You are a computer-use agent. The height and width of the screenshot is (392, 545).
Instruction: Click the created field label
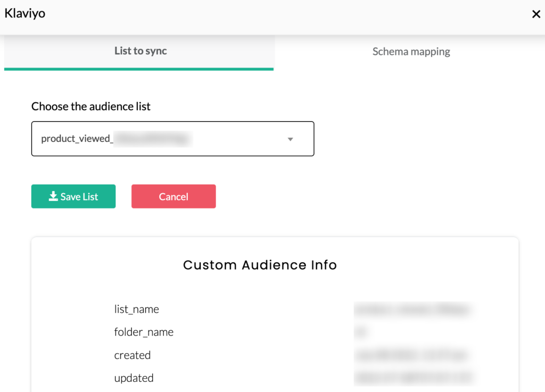coord(133,355)
